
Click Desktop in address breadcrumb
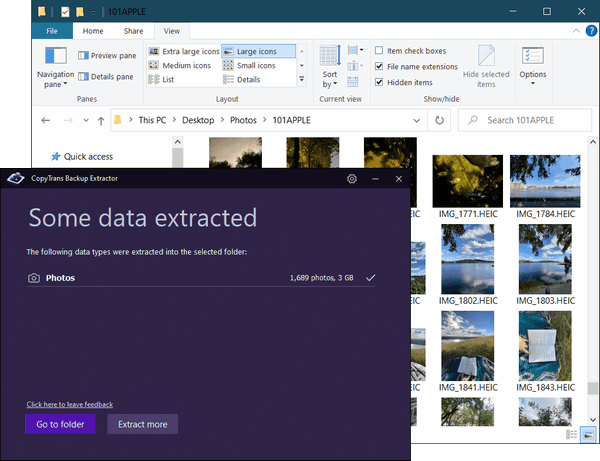point(198,120)
